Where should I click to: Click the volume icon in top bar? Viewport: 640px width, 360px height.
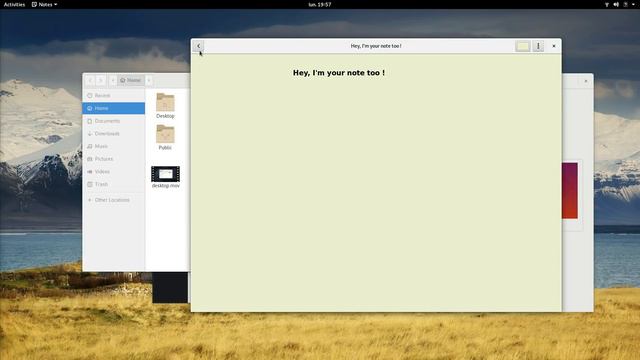click(616, 4)
